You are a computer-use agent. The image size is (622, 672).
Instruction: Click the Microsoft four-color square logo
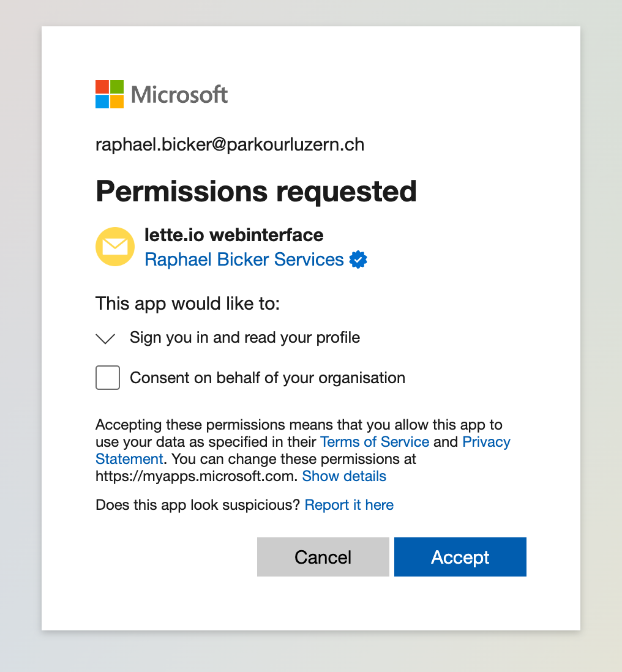point(110,94)
